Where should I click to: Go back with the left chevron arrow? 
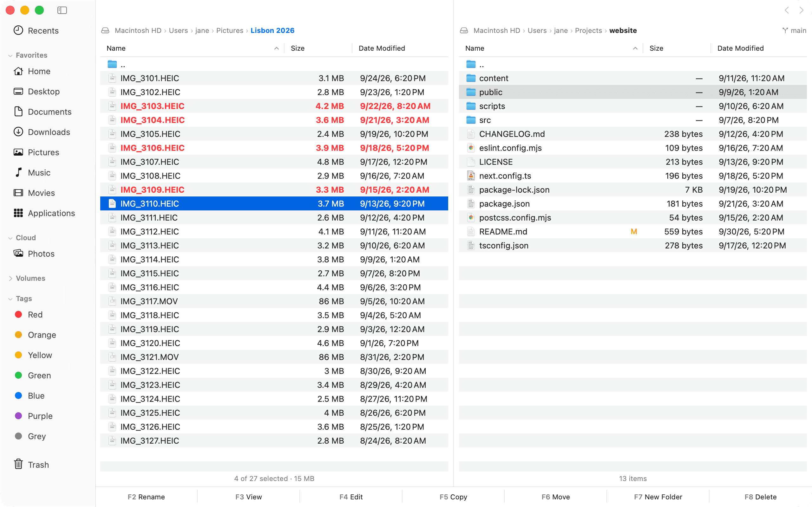pyautogui.click(x=787, y=10)
